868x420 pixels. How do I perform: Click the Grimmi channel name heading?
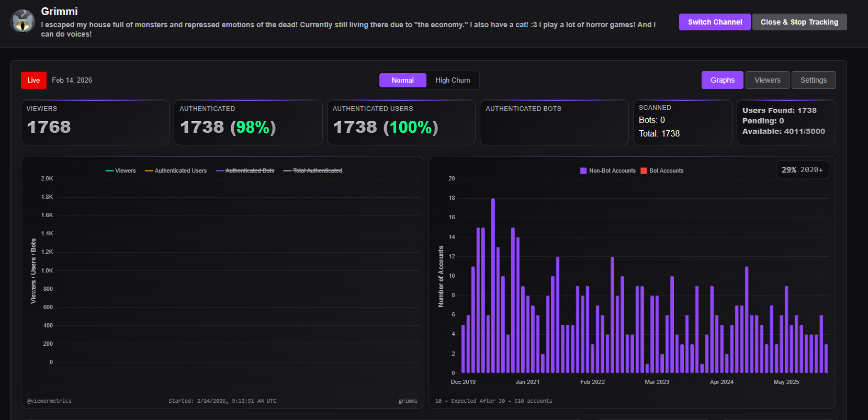tap(59, 12)
